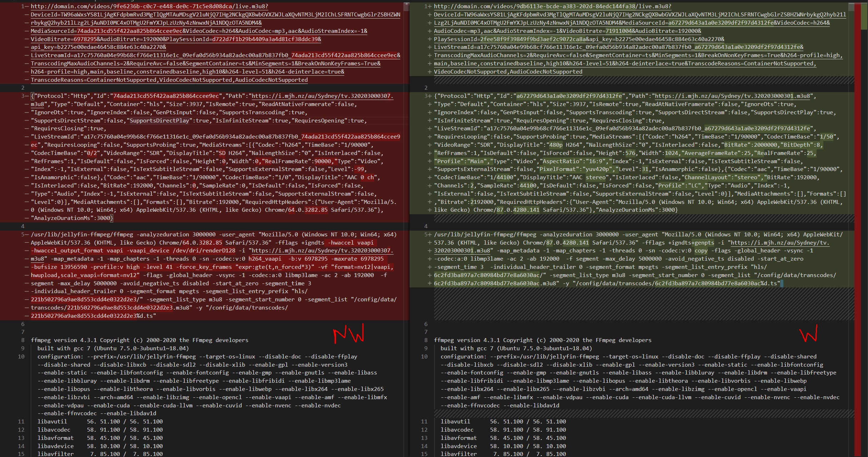Screen dimensions: 868x457
Task: Click the minus marker on left line 1
Action: tap(27, 6)
